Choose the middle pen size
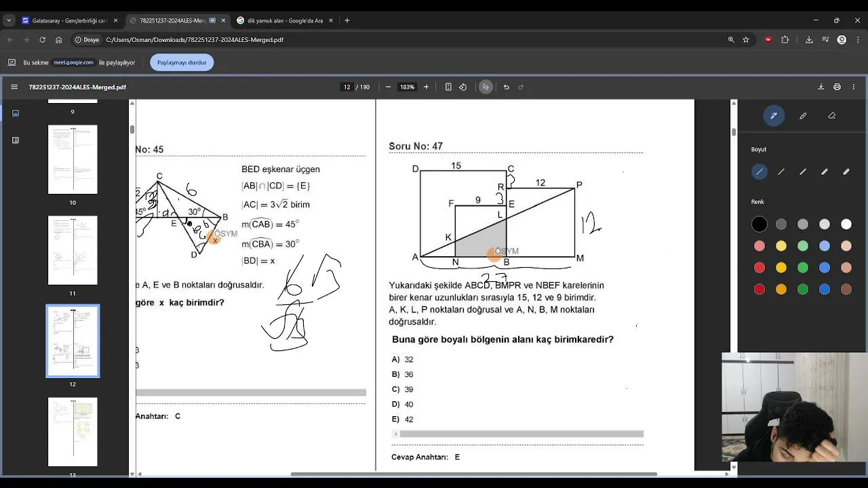The width and height of the screenshot is (868, 488). (803, 172)
